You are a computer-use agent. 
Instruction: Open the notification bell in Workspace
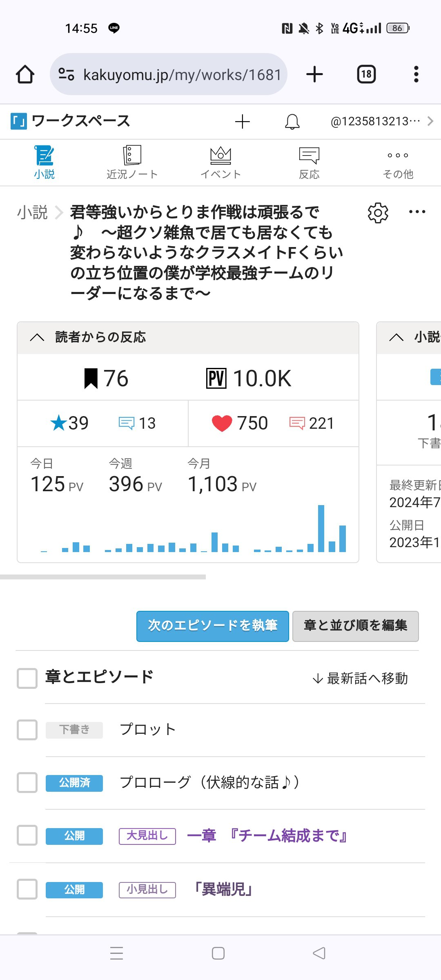coord(292,122)
